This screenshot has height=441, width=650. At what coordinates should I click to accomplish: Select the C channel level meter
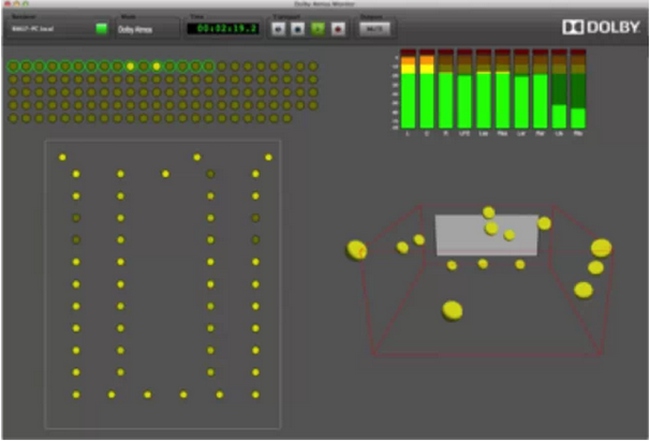[427, 89]
